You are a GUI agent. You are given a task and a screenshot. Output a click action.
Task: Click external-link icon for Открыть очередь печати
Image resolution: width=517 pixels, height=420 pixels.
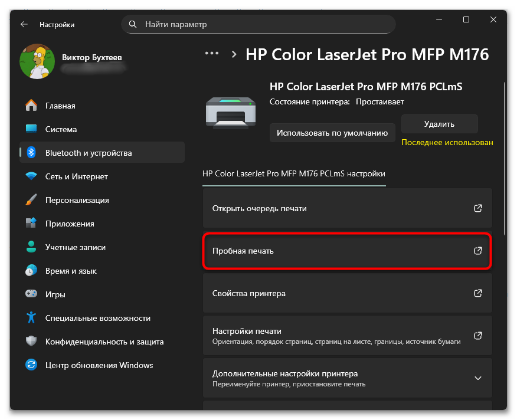[478, 208]
